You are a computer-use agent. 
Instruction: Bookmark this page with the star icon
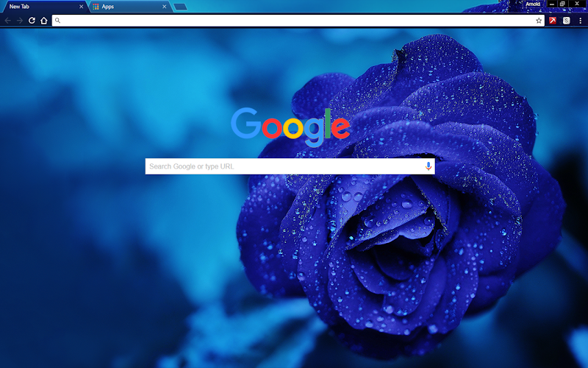coord(539,21)
